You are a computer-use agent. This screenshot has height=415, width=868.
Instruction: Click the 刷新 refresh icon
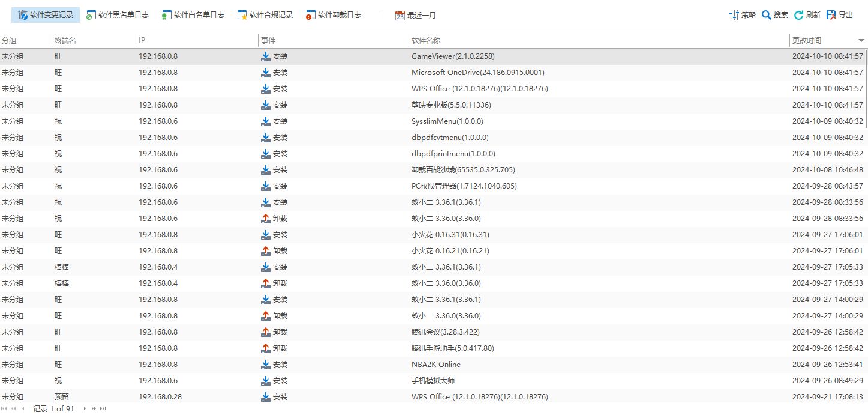tap(799, 15)
